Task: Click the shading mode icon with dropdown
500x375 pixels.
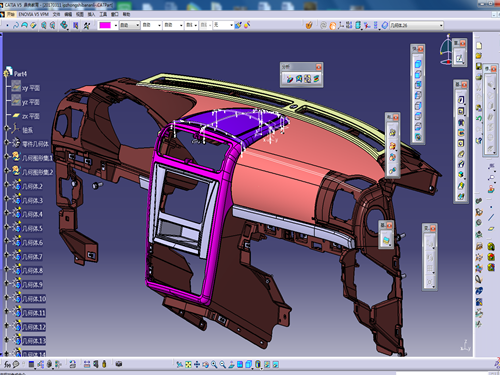Action: [258, 365]
